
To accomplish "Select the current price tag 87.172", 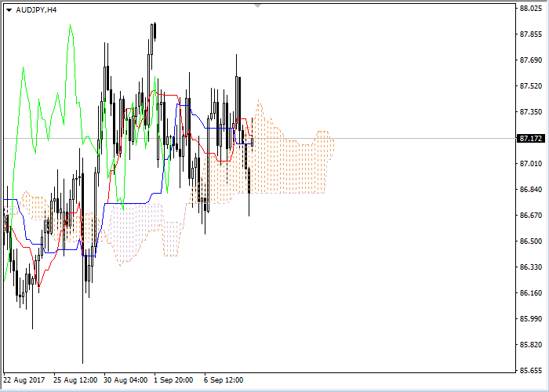I will pyautogui.click(x=531, y=139).
